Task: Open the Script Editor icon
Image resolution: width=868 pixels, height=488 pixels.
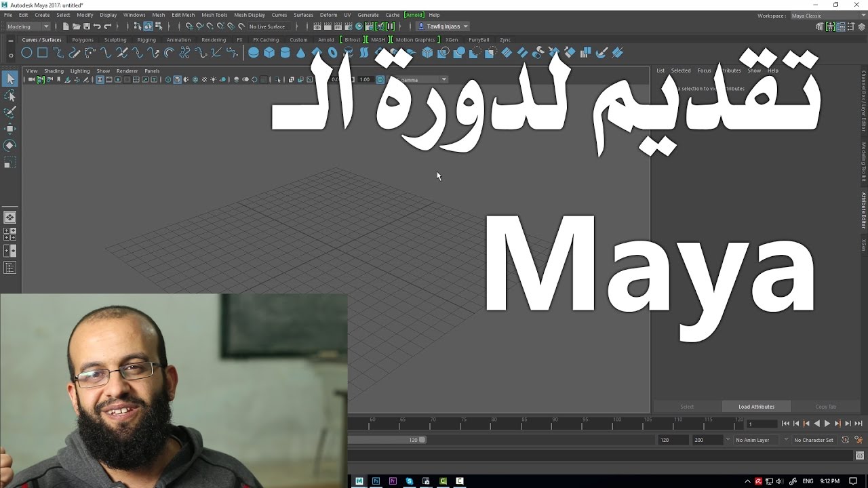Action: pyautogui.click(x=859, y=457)
